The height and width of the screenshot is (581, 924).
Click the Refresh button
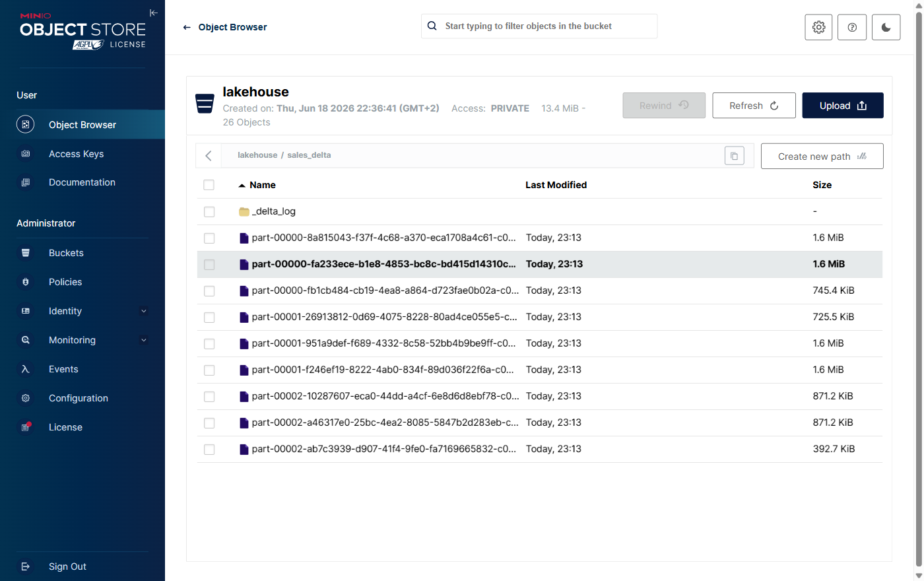tap(754, 106)
